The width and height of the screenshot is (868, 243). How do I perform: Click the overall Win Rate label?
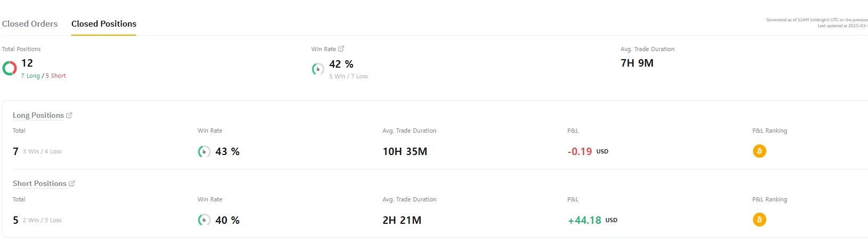[323, 49]
